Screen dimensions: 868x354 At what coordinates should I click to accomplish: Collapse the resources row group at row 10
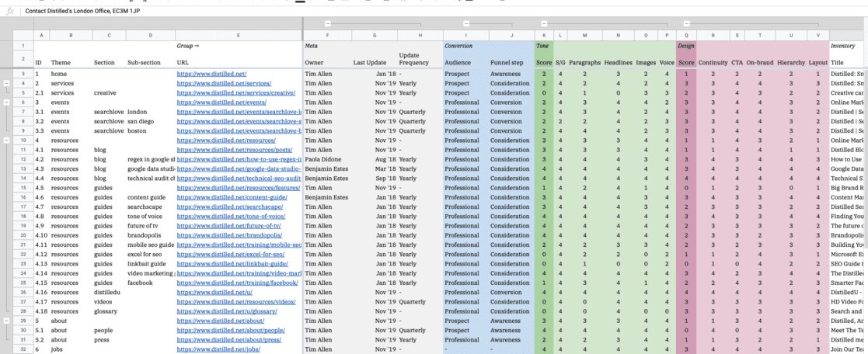click(7, 141)
